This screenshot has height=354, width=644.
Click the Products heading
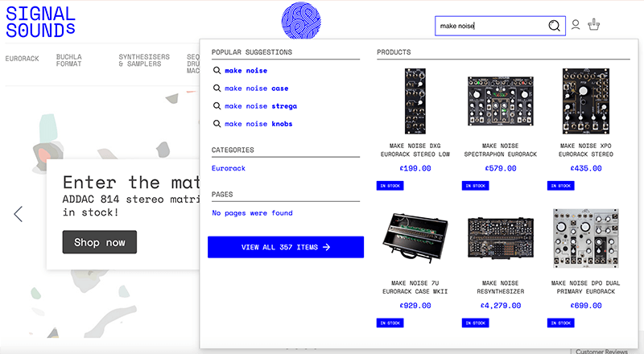[394, 52]
